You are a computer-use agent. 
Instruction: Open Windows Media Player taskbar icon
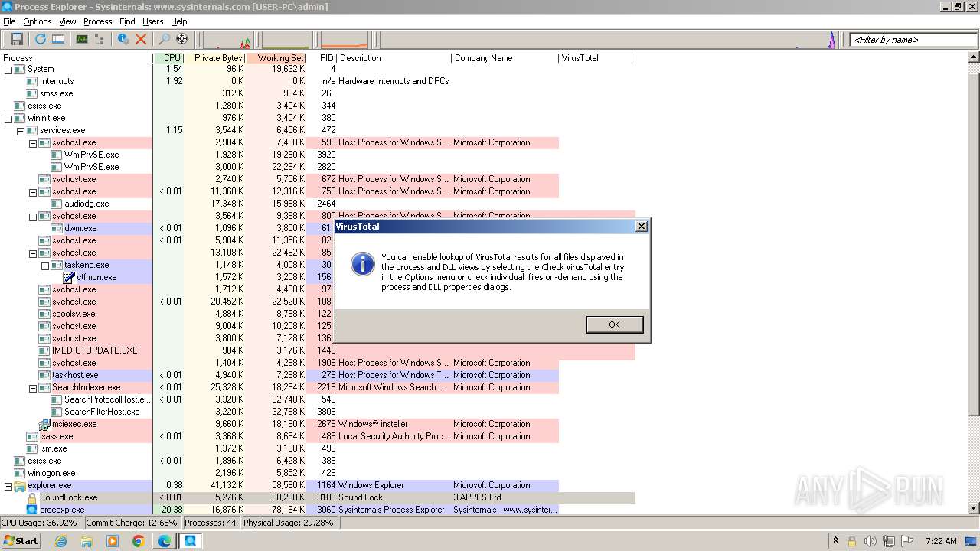(113, 541)
